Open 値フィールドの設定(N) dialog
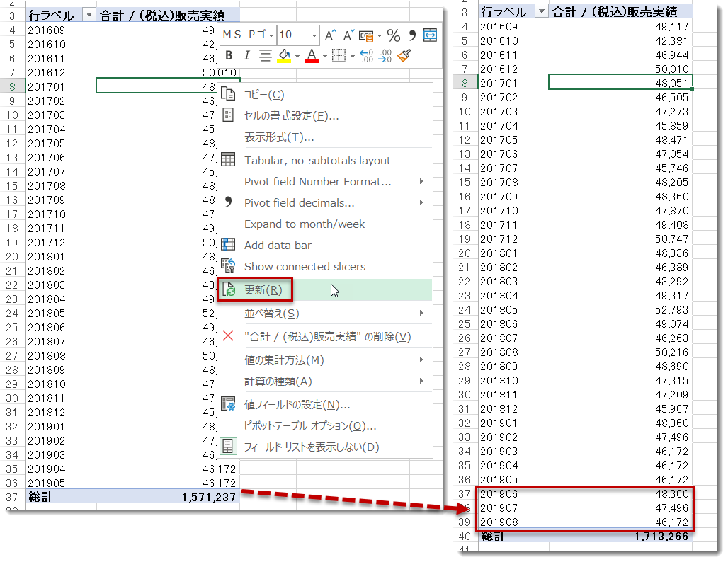This screenshot has height=562, width=728. (325, 405)
